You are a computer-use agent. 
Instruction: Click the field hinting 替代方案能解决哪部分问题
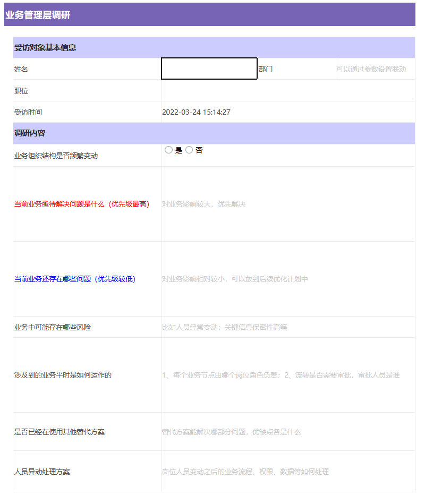288,432
